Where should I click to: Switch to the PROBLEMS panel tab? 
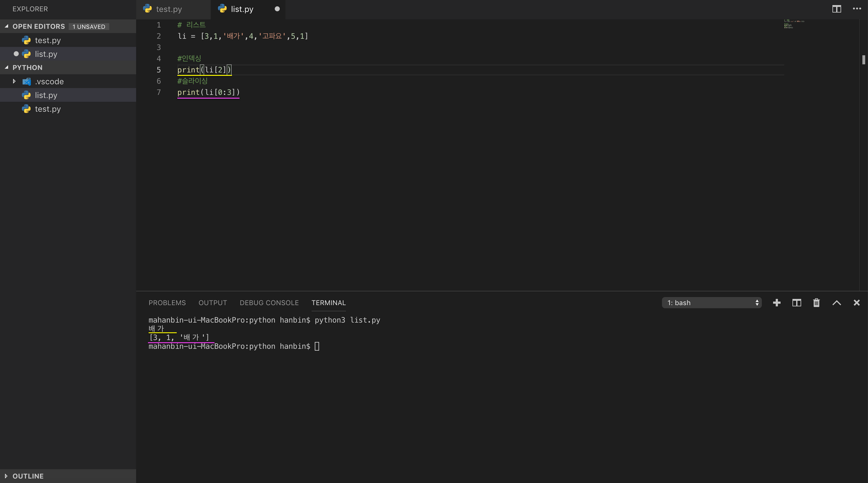click(x=167, y=303)
